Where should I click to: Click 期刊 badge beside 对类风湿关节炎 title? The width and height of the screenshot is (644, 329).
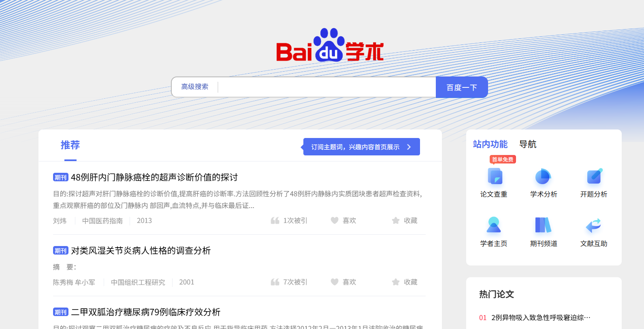pos(61,250)
